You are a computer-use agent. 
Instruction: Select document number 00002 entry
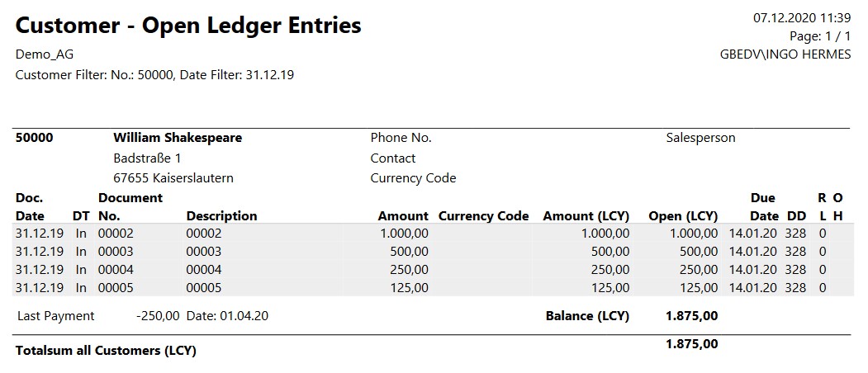[x=116, y=234]
